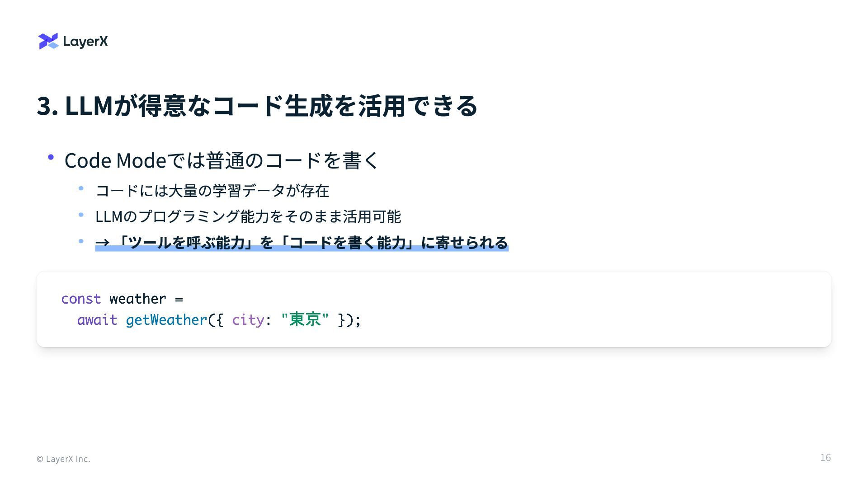Click the green string "東京" in the code
This screenshot has width=868, height=488.
coord(305,319)
